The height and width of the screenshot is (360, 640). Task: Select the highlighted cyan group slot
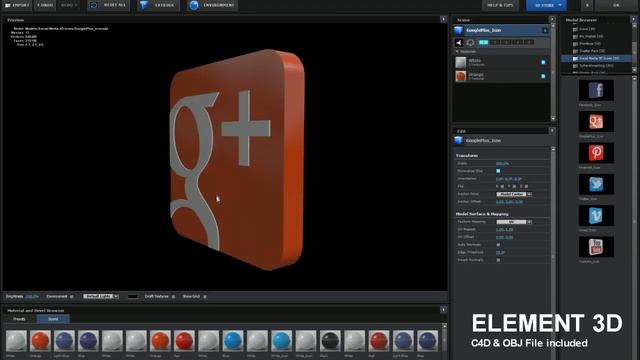tap(484, 42)
